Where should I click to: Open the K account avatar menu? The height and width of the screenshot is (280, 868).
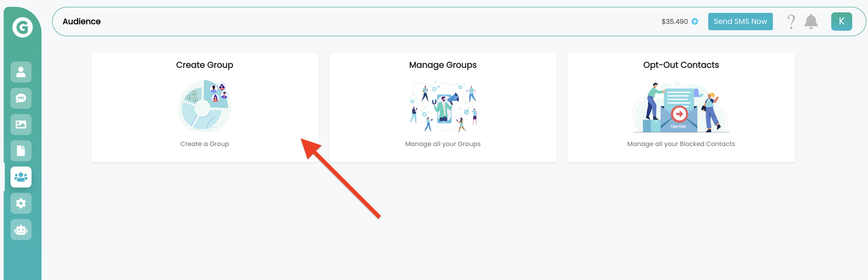841,22
